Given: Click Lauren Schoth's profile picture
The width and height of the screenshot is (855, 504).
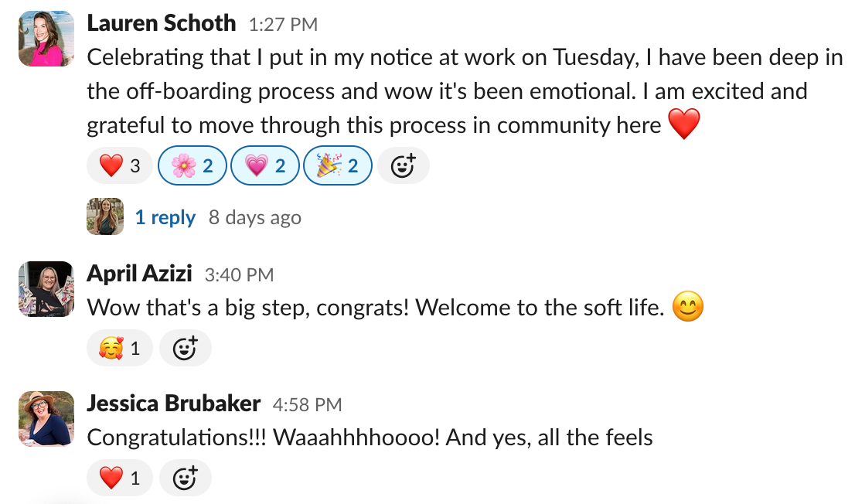Looking at the screenshot, I should [46, 39].
